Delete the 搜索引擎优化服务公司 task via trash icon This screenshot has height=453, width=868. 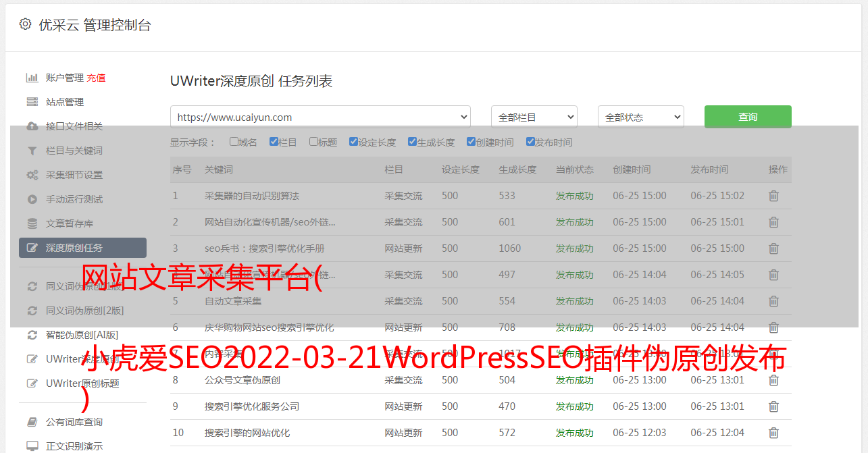click(773, 406)
